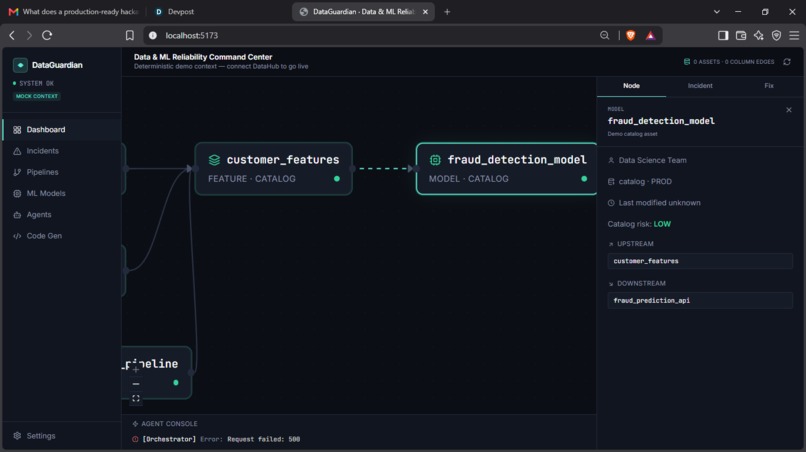Image resolution: width=806 pixels, height=452 pixels.
Task: Open the Agents page
Action: pos(62,214)
